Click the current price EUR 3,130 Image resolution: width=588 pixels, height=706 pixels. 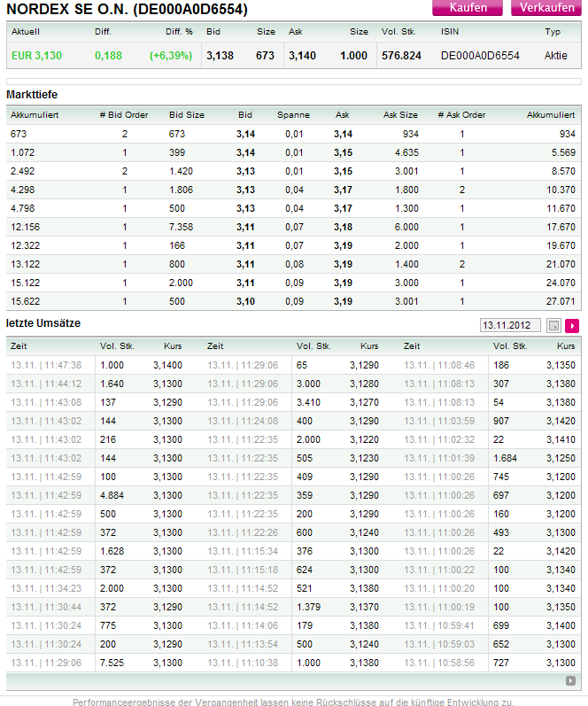tap(37, 56)
